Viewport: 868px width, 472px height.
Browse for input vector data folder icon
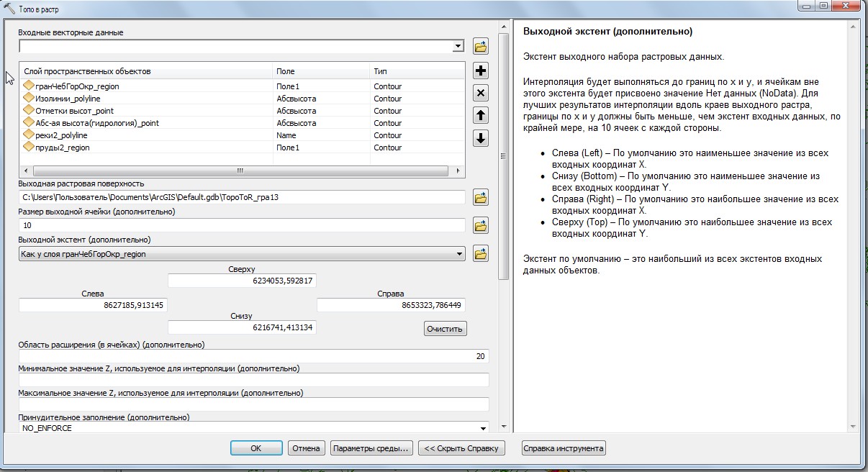point(481,47)
